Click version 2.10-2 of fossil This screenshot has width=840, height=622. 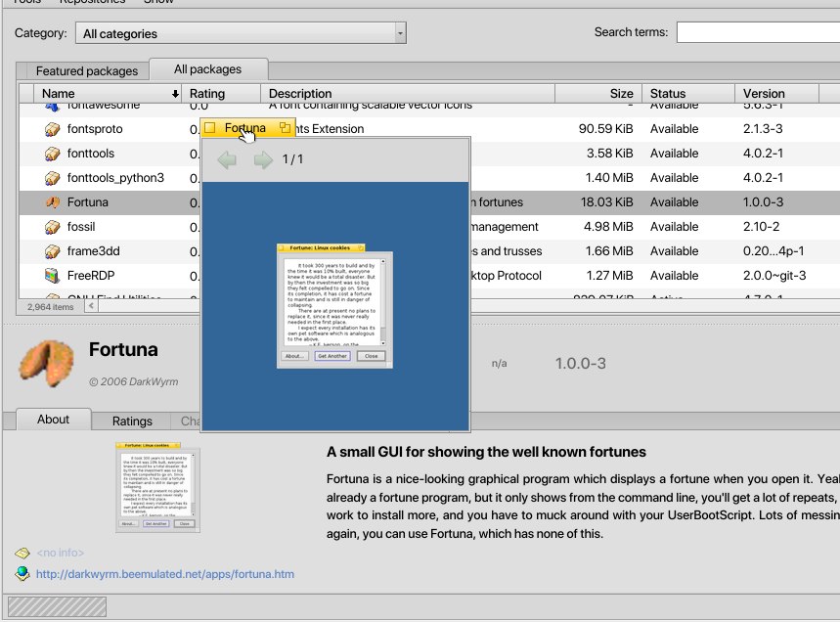coord(761,227)
